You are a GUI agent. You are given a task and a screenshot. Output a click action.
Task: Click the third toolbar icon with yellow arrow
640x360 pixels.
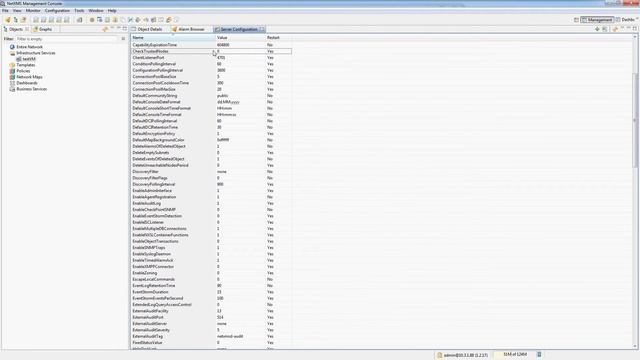pos(23,20)
